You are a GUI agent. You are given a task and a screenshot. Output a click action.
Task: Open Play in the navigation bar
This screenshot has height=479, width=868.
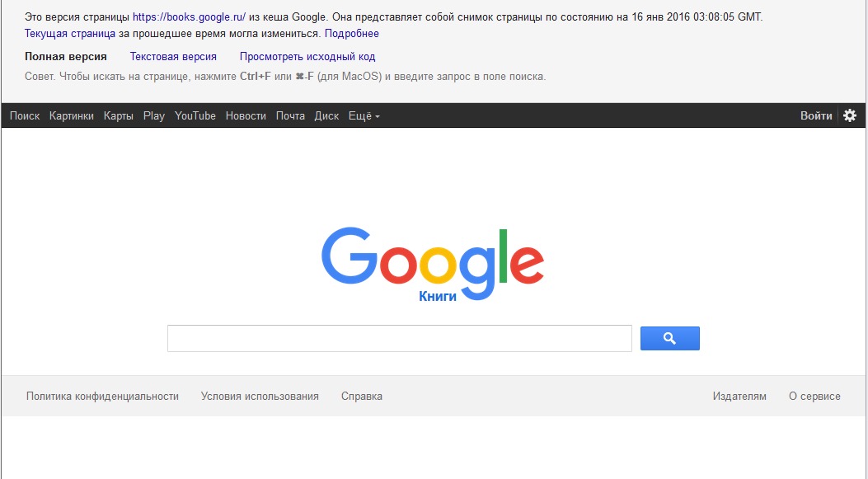click(x=154, y=115)
